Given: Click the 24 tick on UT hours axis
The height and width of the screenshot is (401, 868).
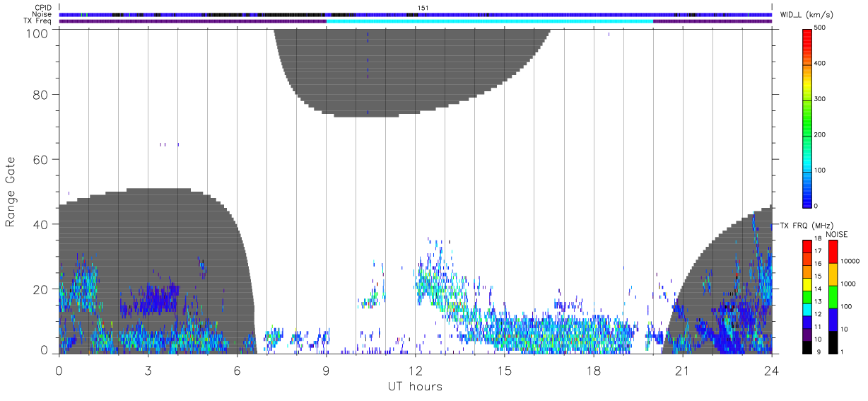Looking at the screenshot, I should [772, 370].
